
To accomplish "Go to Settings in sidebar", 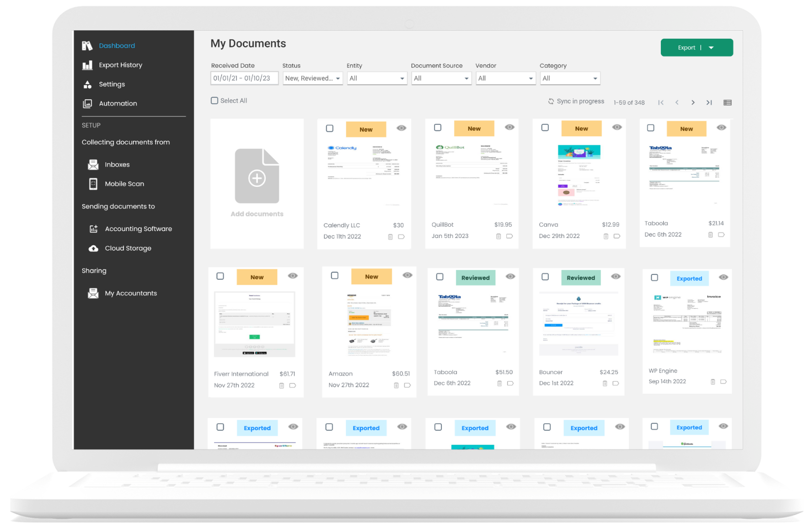I will point(112,84).
